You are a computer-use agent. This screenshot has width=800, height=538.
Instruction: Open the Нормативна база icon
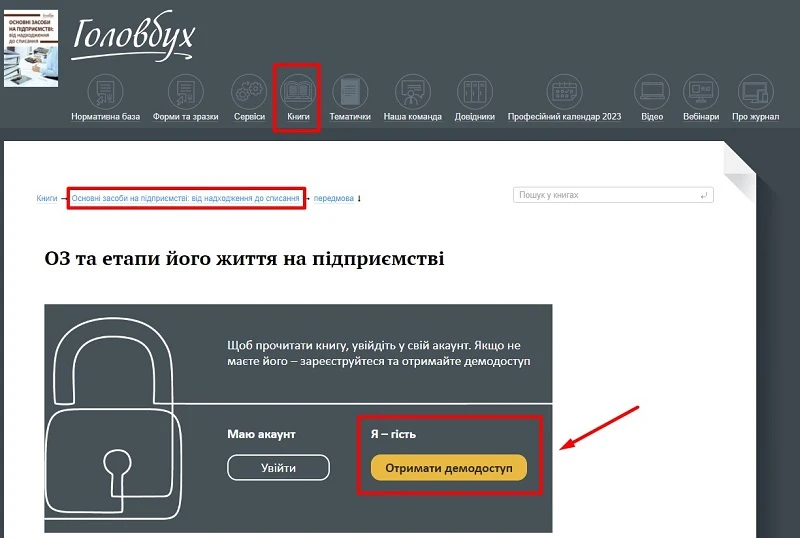(106, 92)
